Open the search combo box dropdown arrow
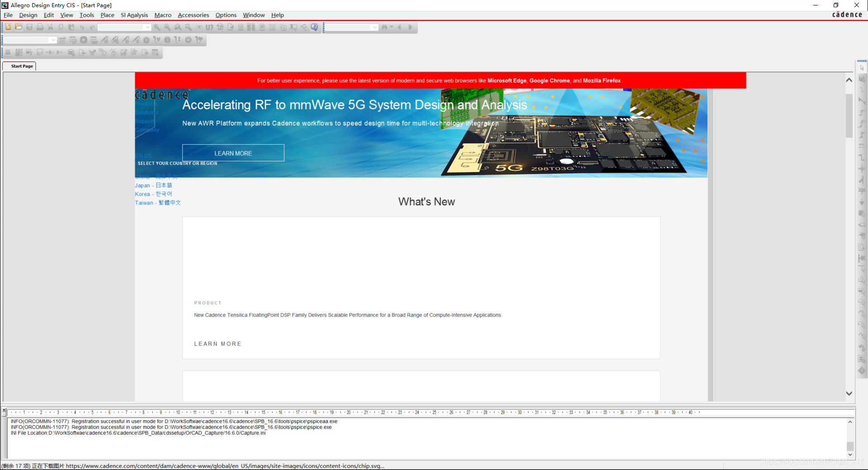Viewport: 868px width, 470px height. point(375,27)
